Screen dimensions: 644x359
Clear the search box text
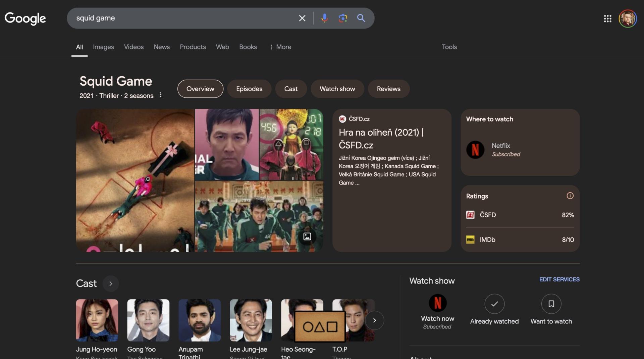point(302,18)
